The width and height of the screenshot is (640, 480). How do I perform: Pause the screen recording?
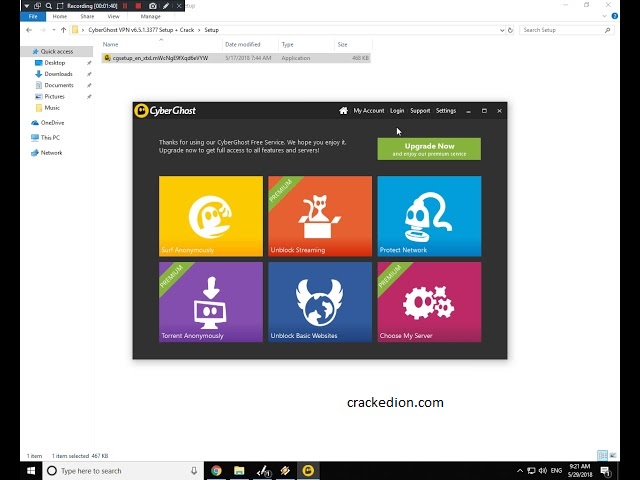(x=125, y=6)
